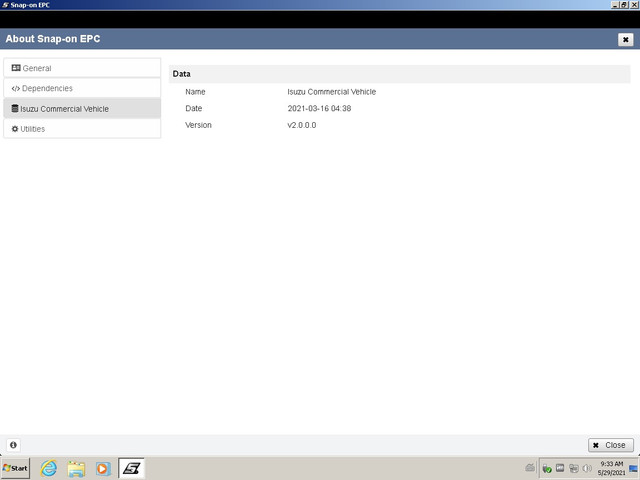Open the Utilities tab
This screenshot has width=640, height=480.
pyautogui.click(x=82, y=129)
